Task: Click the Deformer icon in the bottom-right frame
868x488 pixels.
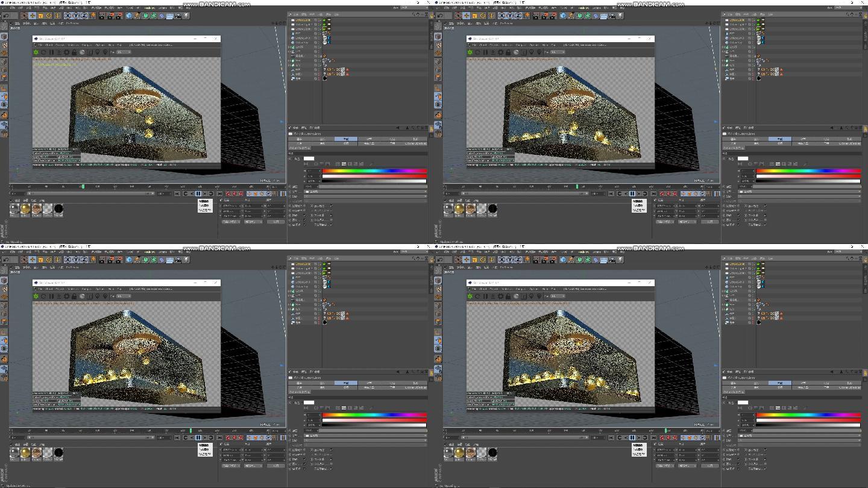Action: pos(596,260)
